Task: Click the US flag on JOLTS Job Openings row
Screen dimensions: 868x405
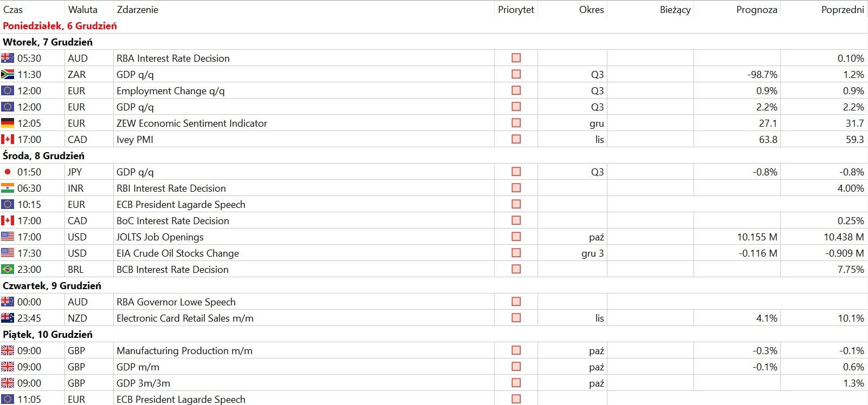Action: (x=8, y=237)
